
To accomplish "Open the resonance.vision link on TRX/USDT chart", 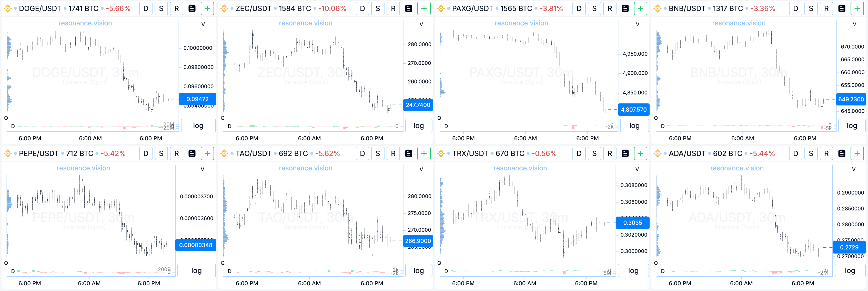I will [x=520, y=168].
